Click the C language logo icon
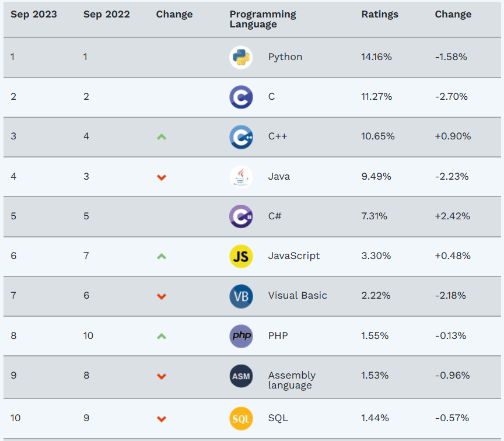 click(x=241, y=97)
